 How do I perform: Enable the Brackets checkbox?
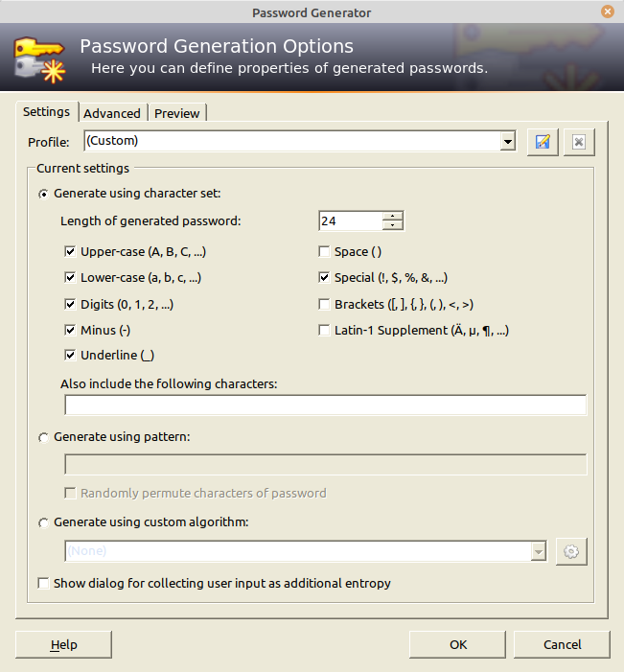(x=325, y=305)
